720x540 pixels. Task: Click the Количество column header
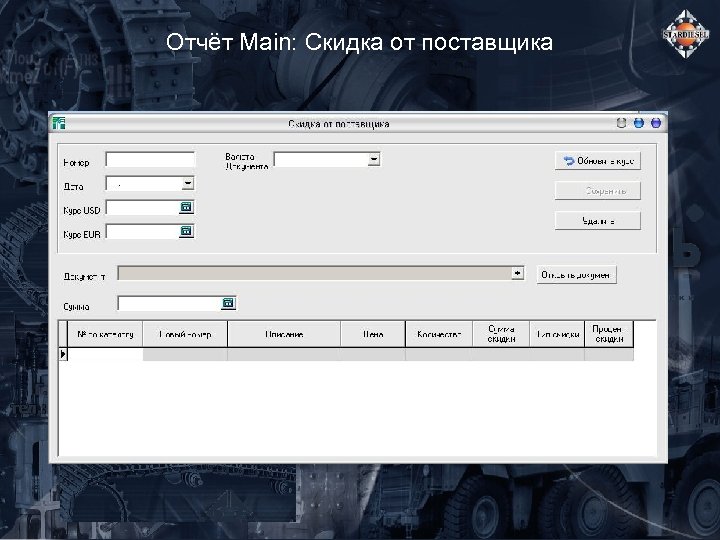tap(439, 334)
